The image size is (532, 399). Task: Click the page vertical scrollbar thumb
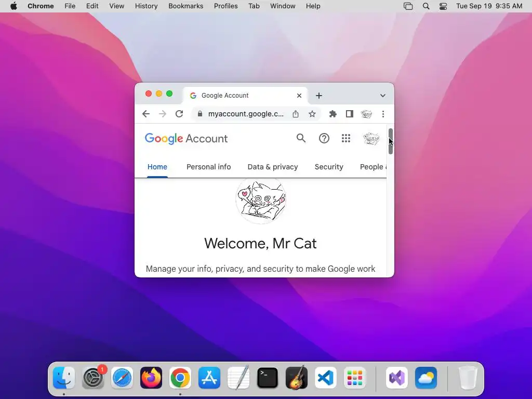pyautogui.click(x=391, y=141)
